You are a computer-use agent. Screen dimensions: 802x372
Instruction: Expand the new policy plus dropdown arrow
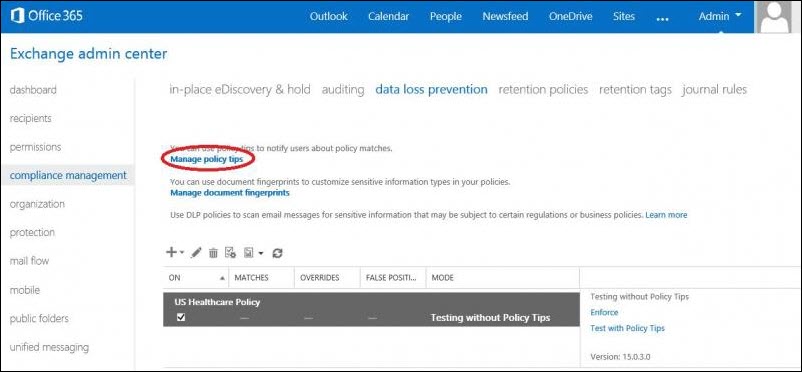pos(182,252)
